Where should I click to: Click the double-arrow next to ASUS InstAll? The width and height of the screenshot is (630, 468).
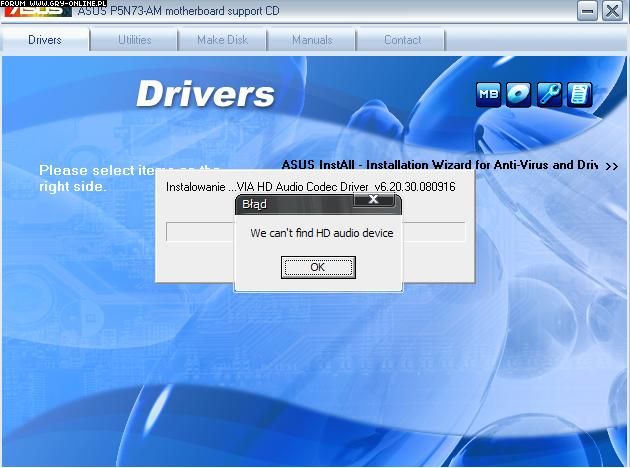pos(612,166)
